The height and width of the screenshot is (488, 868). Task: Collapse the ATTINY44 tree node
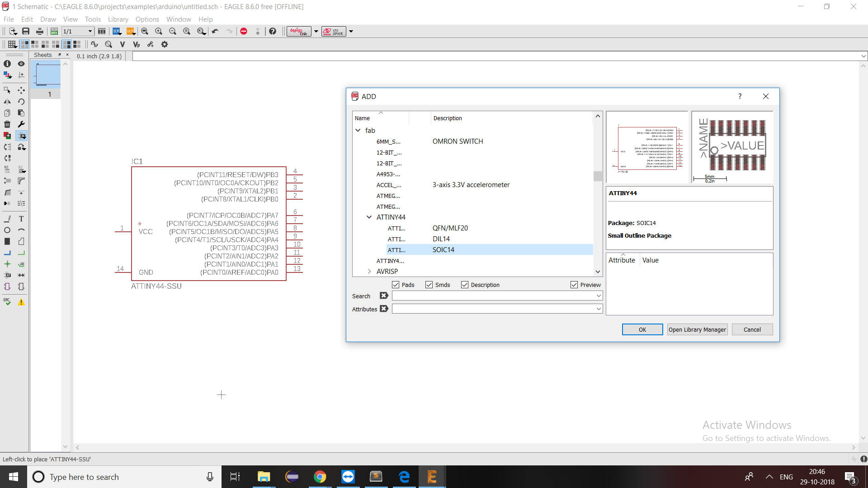click(369, 217)
